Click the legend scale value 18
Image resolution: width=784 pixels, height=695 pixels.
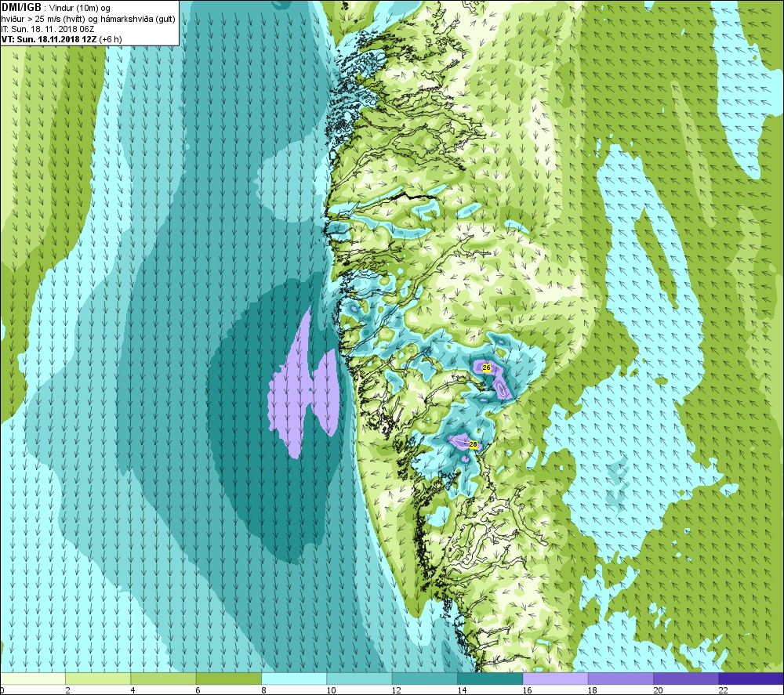click(593, 690)
